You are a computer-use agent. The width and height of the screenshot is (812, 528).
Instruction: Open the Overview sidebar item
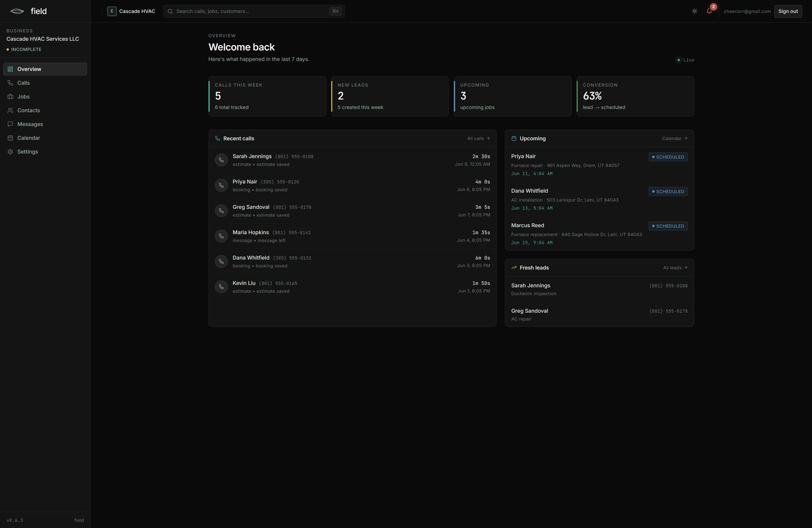(45, 69)
